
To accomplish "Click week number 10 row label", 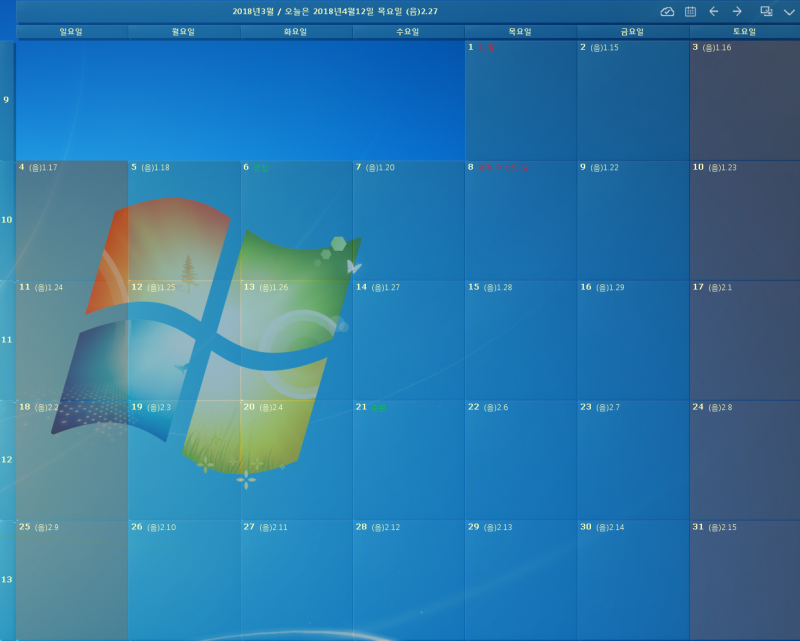I will [7, 220].
